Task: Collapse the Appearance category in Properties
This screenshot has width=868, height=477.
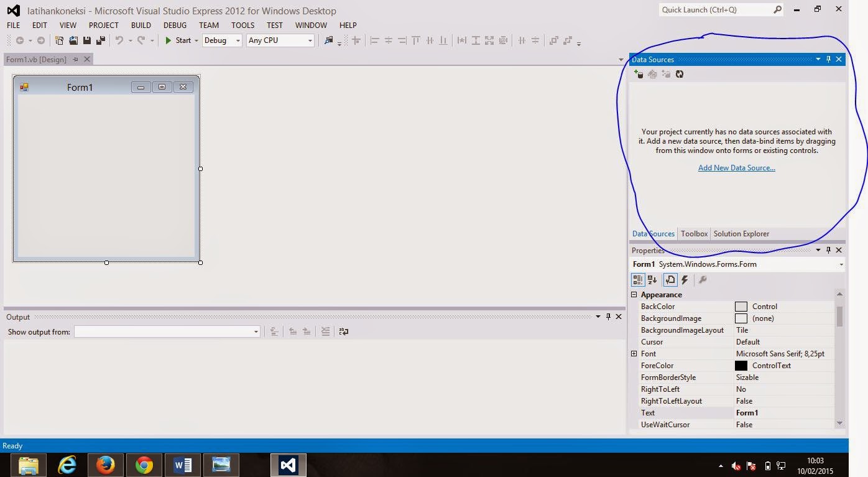Action: click(634, 295)
